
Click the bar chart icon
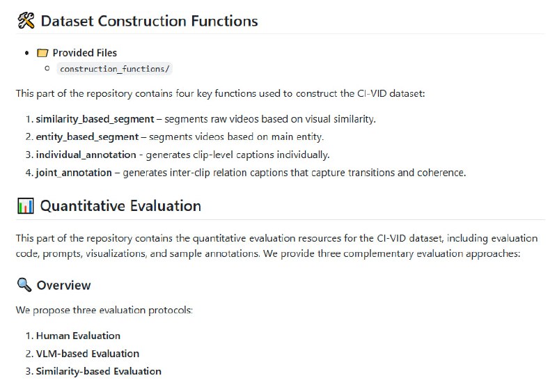(26, 206)
